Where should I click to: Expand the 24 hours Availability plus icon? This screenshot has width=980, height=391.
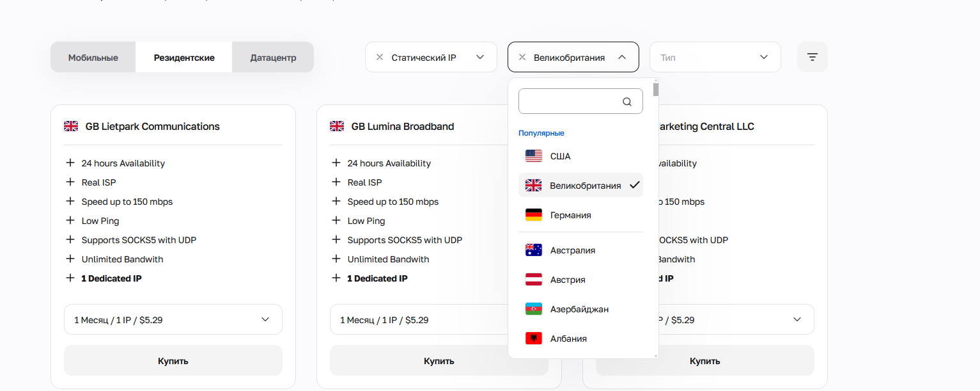70,163
